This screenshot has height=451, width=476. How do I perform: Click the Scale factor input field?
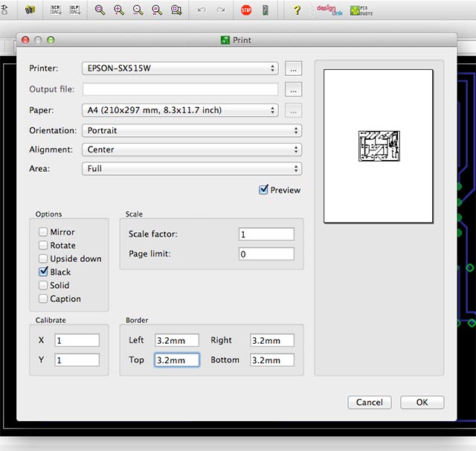pos(266,234)
